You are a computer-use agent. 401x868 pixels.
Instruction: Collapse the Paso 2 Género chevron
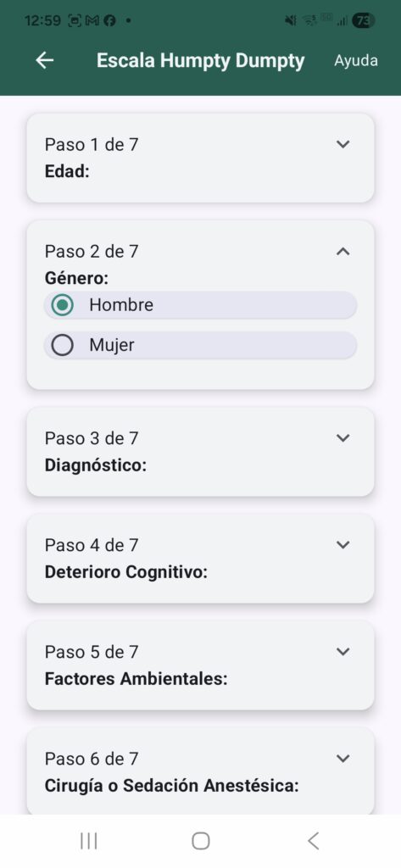click(343, 251)
